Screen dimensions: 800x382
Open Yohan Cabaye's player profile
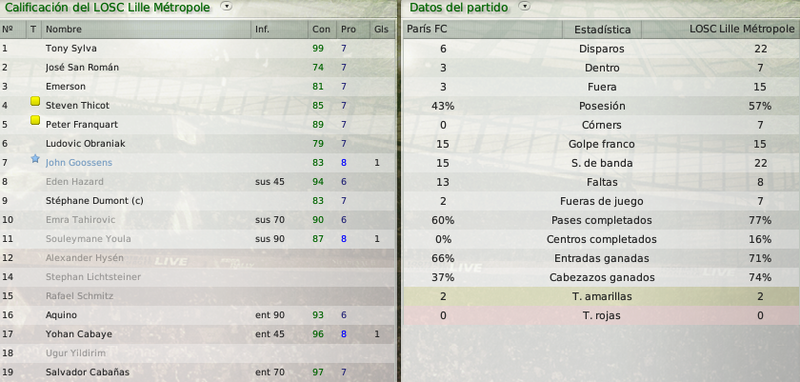click(79, 334)
